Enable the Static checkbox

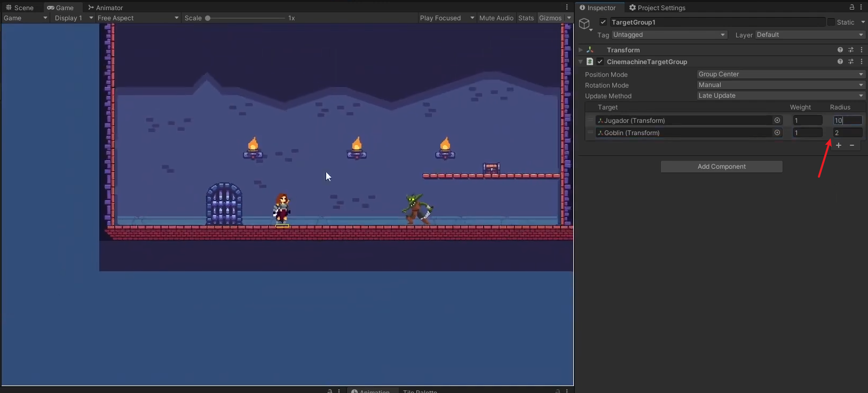coord(831,22)
